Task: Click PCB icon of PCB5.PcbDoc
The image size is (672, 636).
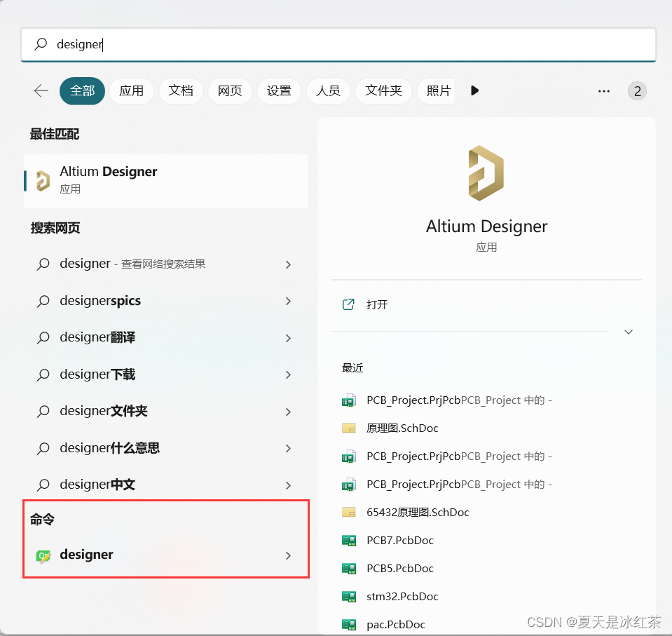Action: (x=349, y=568)
